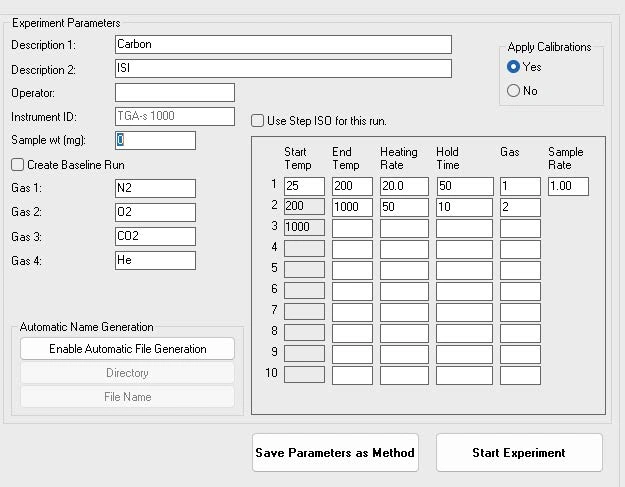Edit the Gas 3 field containing CO2
The height and width of the screenshot is (487, 625).
pos(155,236)
